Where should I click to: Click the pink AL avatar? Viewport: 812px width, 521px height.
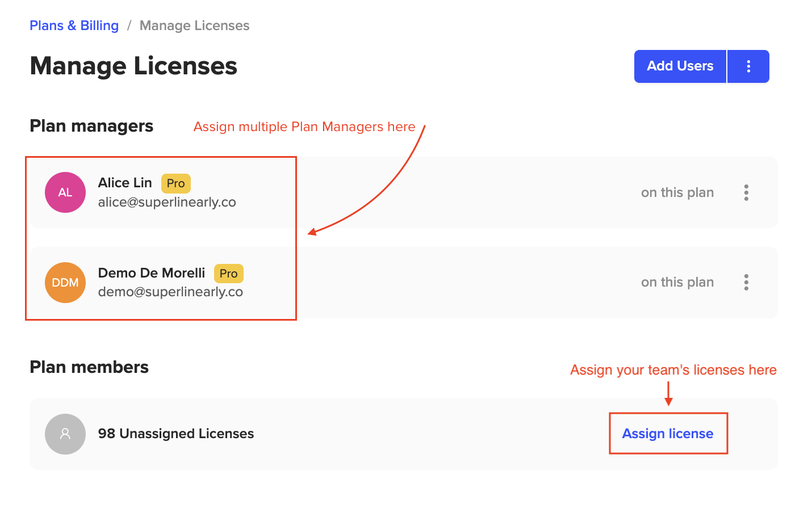65,192
